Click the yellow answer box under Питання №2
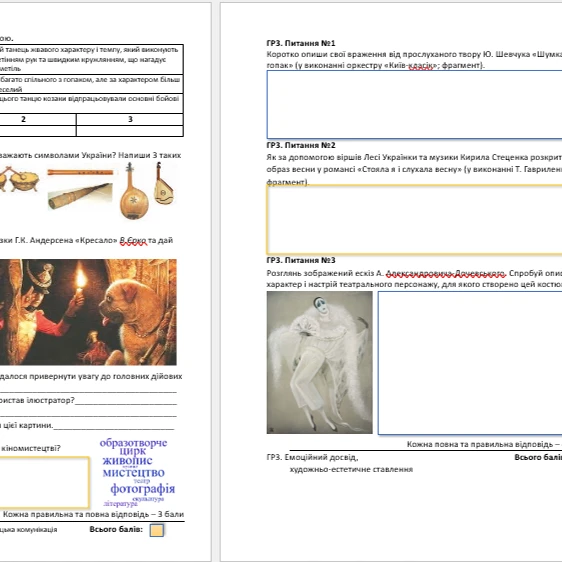 tap(414, 220)
